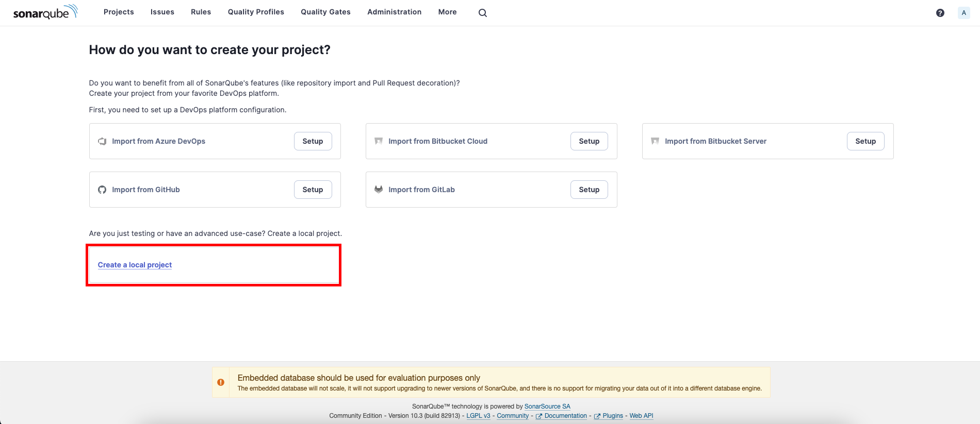Open the Rules section
Screen dimensions: 980x424
[201, 12]
